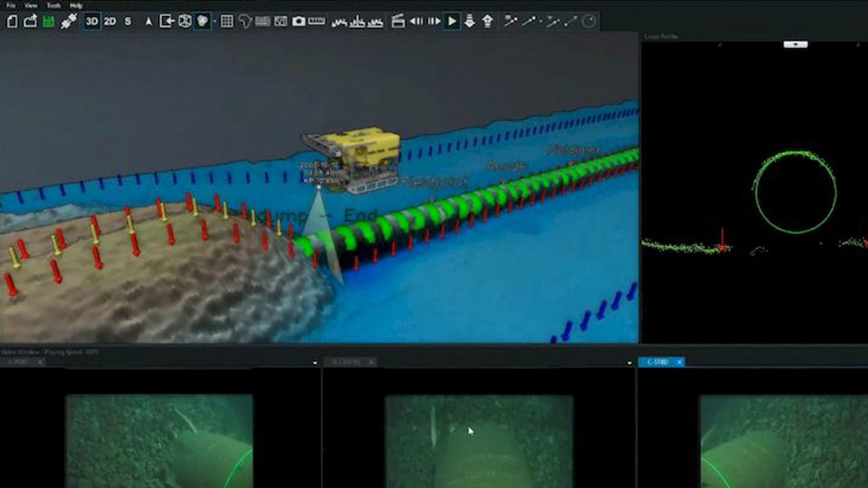The height and width of the screenshot is (488, 868).
Task: Click the 3D wireframe cube icon
Action: coord(184,22)
